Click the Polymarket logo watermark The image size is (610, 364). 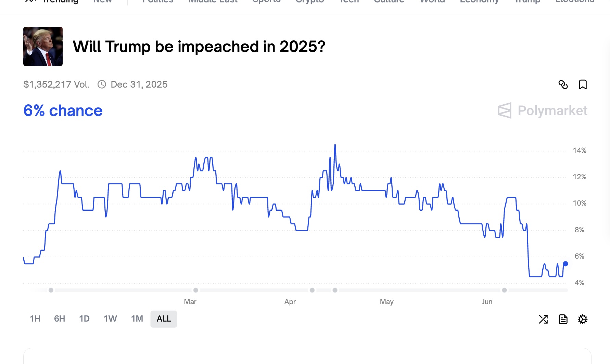tap(543, 110)
